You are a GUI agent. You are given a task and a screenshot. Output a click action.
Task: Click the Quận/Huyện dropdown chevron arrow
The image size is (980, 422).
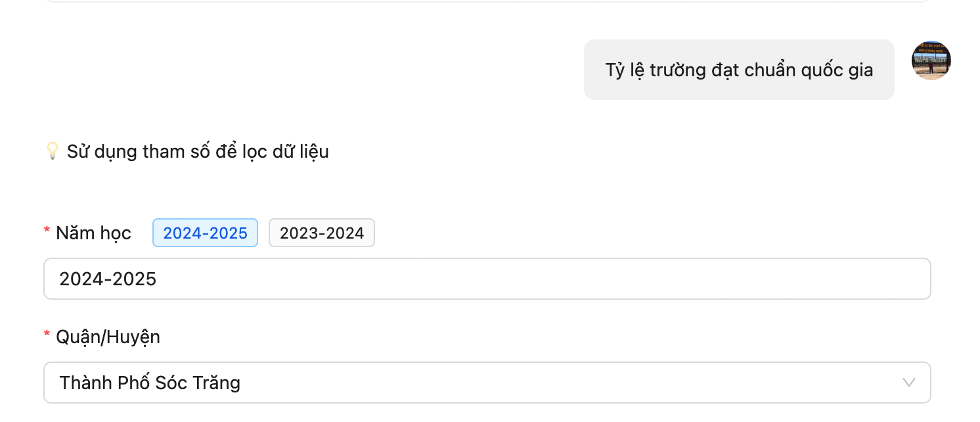click(x=909, y=383)
